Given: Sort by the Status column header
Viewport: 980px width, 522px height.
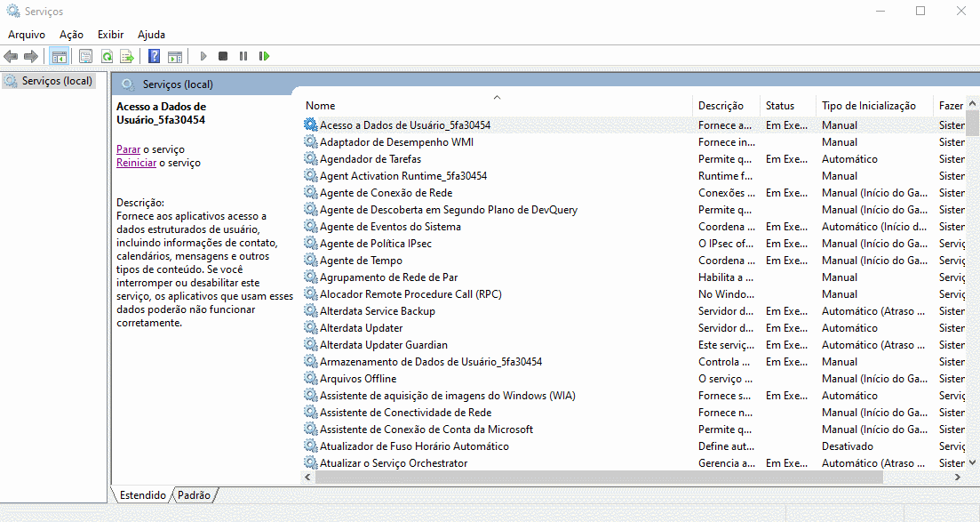Looking at the screenshot, I should coord(787,106).
